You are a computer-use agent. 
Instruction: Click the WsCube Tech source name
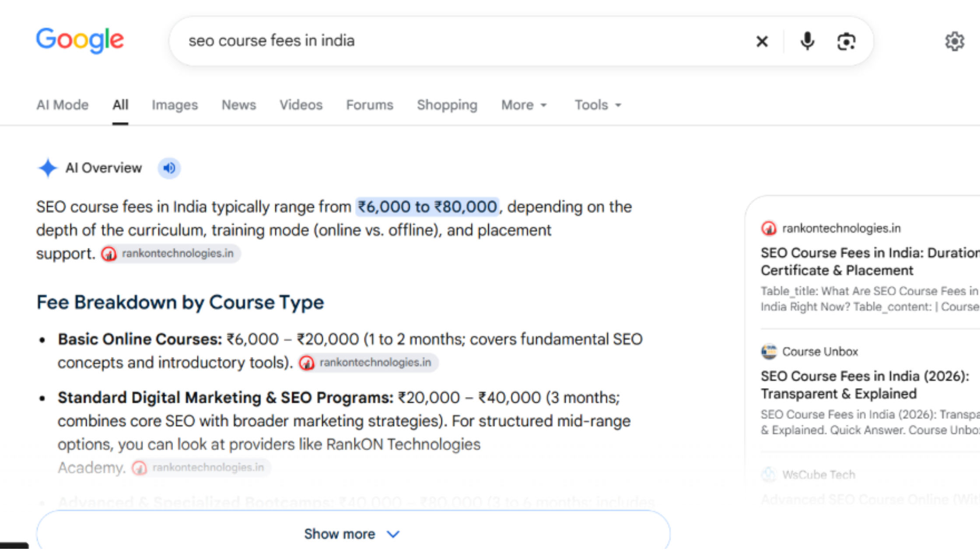click(x=819, y=474)
